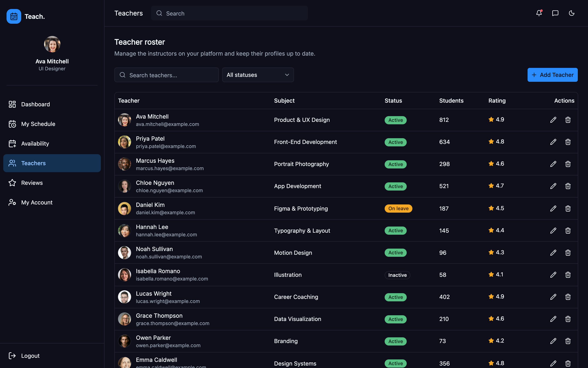Delete Isabella Romano using trash icon
The height and width of the screenshot is (368, 588).
tap(568, 275)
